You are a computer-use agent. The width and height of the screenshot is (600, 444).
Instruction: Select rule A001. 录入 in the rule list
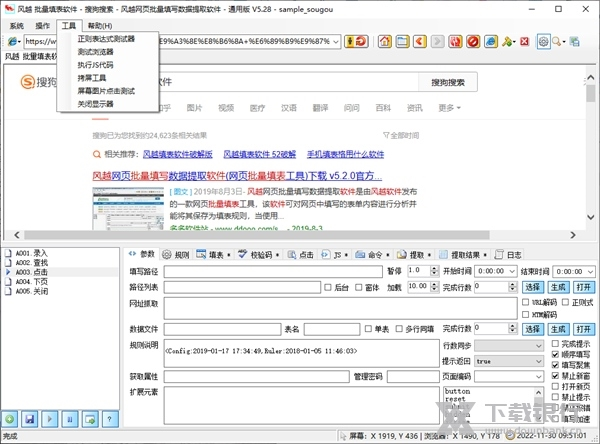tap(31, 253)
